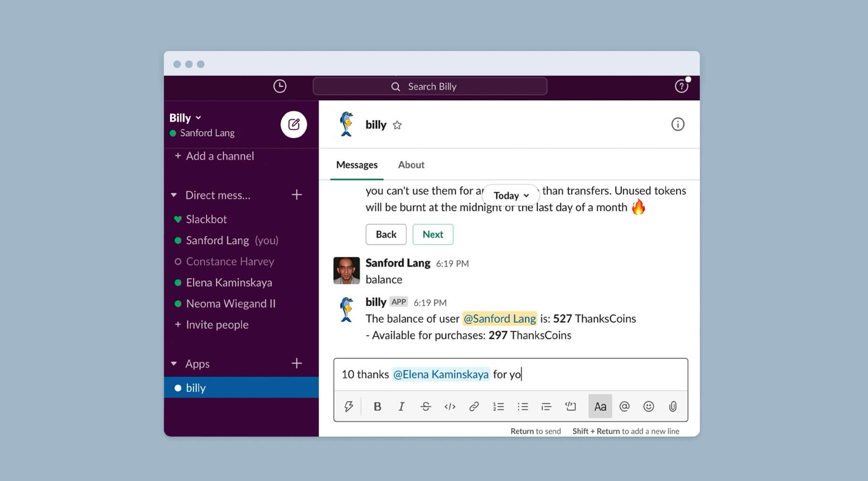
Task: Click the Next button
Action: [x=433, y=234]
